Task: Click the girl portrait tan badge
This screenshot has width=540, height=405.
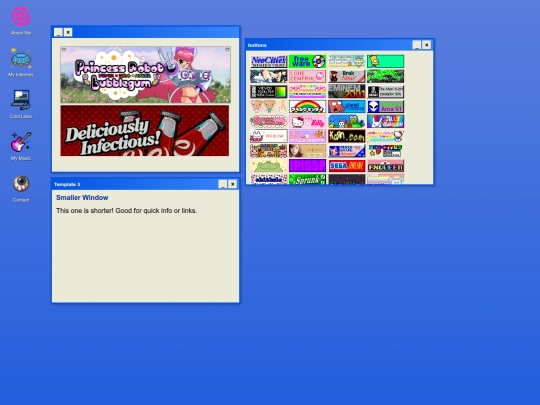Action: pyautogui.click(x=307, y=151)
